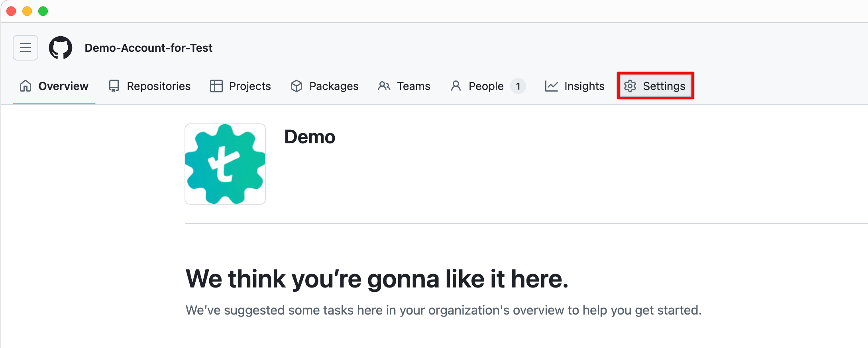Click the red close window button
Screen dimensions: 868x348
point(11,11)
